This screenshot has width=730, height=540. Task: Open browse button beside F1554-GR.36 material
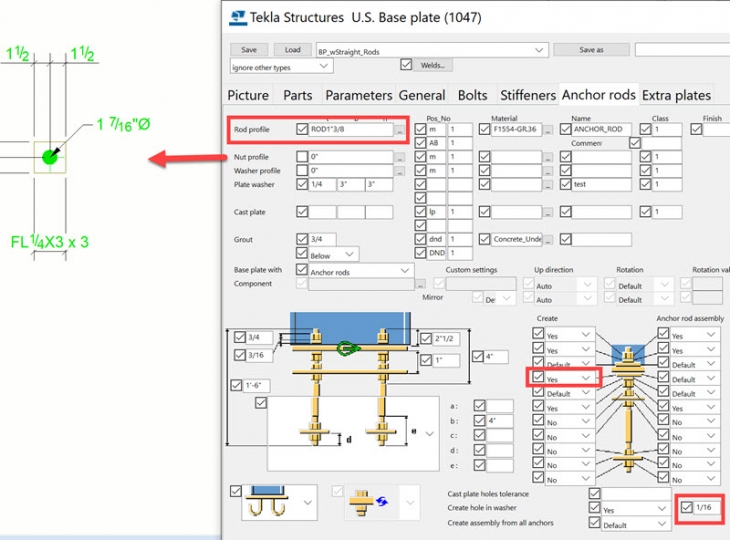[x=548, y=130]
